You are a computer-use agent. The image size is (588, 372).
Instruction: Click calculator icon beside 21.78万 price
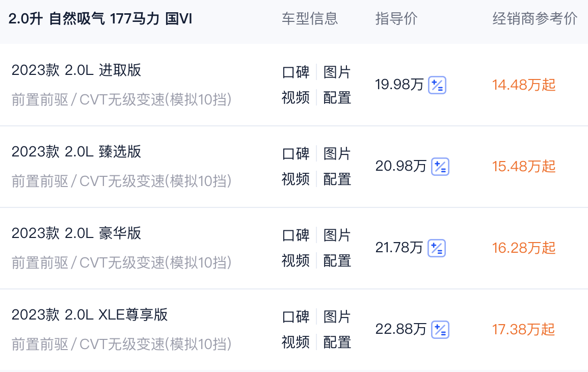pos(437,248)
